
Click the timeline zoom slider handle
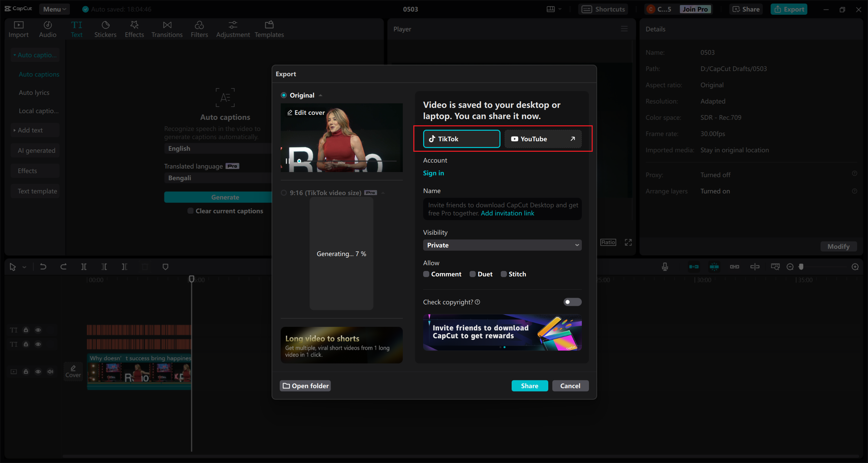pos(801,267)
